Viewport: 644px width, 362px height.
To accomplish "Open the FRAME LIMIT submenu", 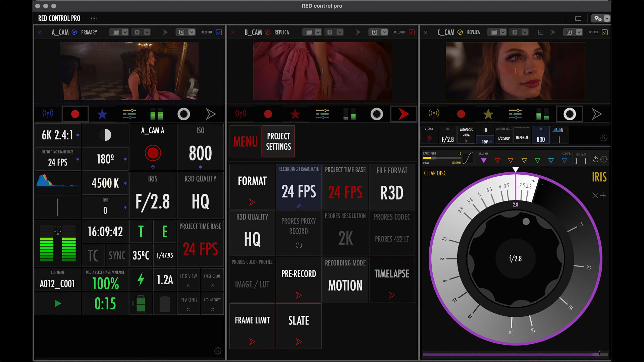I will tap(252, 326).
